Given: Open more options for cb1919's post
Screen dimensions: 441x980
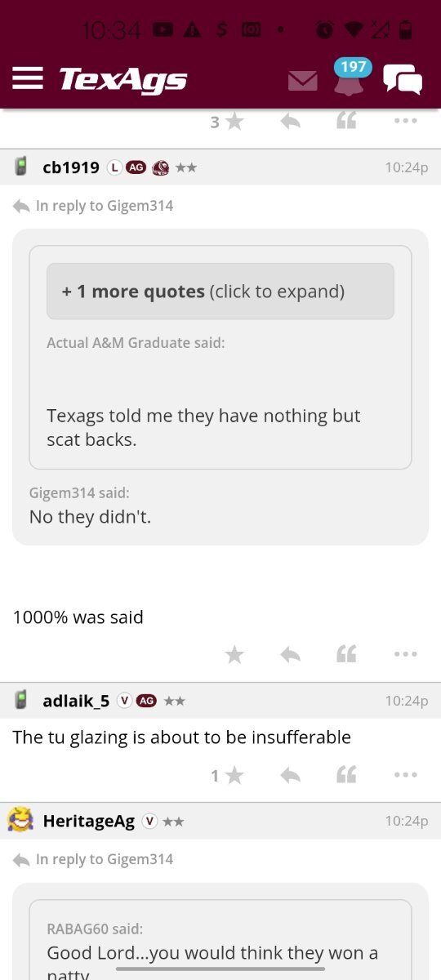Looking at the screenshot, I should (405, 654).
